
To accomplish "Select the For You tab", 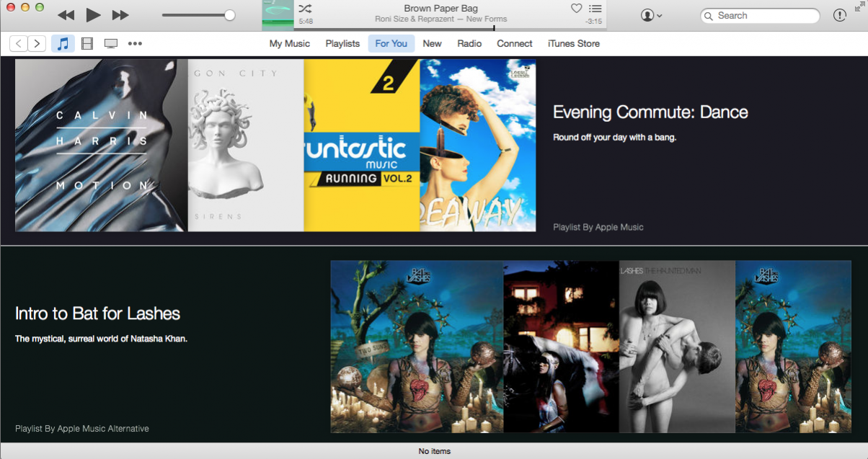I will tap(391, 44).
